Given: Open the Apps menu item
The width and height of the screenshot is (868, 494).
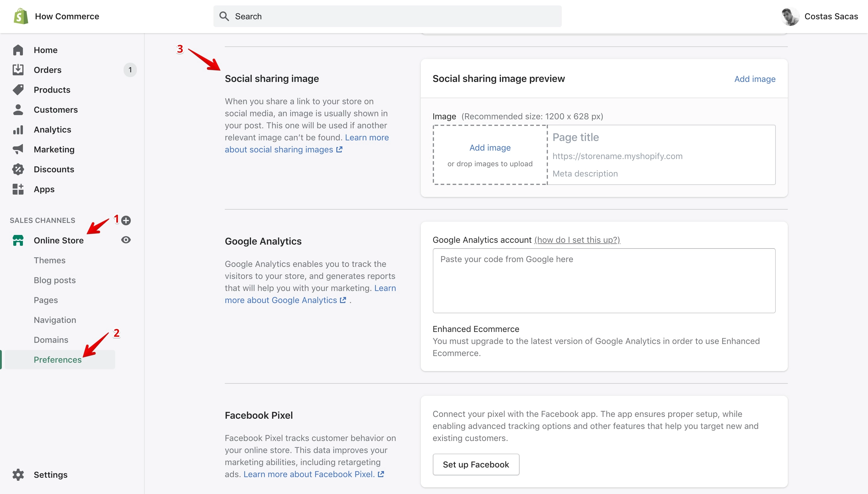Looking at the screenshot, I should pos(44,189).
